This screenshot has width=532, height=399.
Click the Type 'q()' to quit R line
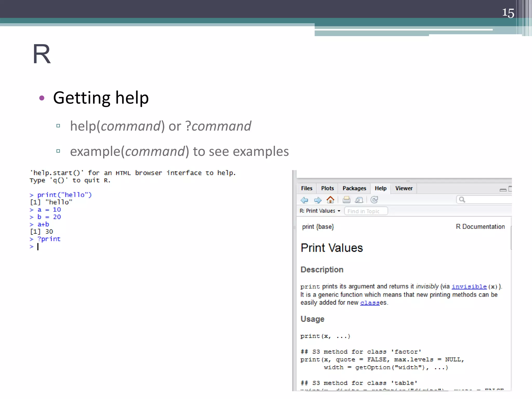[70, 180]
